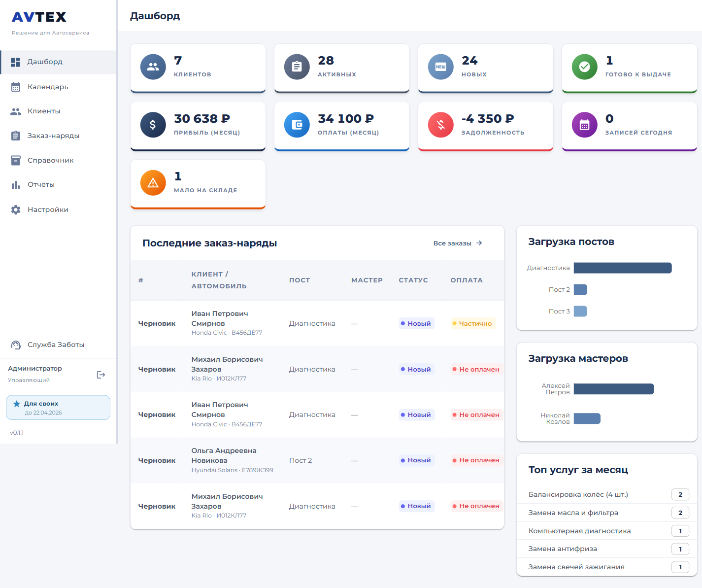
Task: Click the NEW badge icon on the 24 новых card
Action: click(441, 67)
